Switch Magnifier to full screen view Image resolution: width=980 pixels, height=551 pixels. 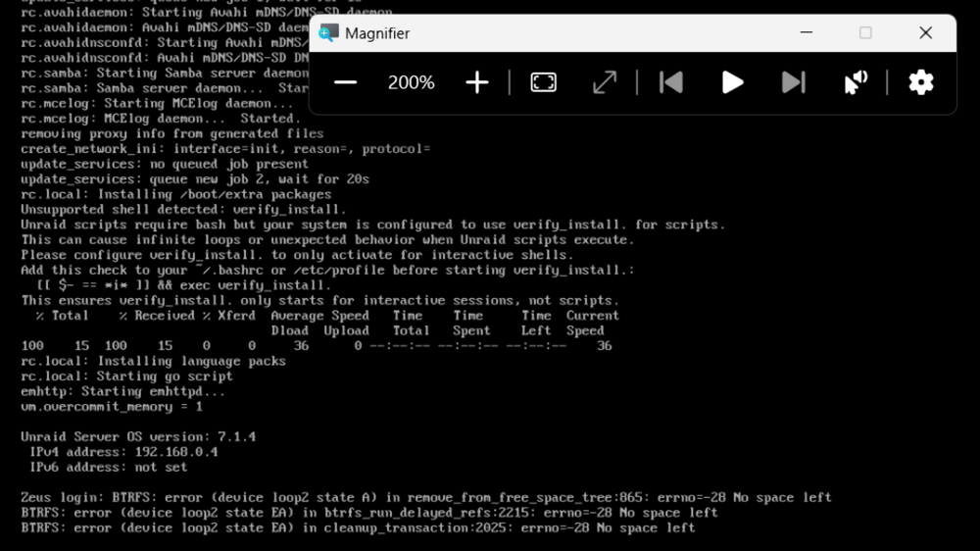pyautogui.click(x=543, y=82)
